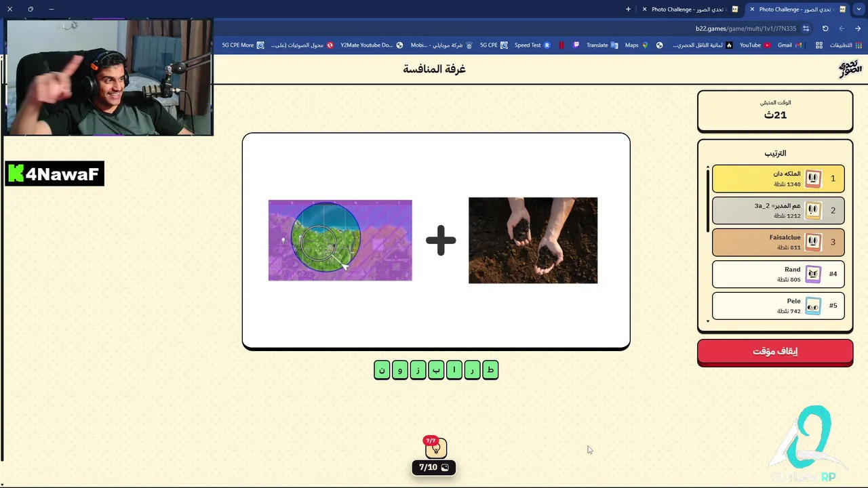Open the tab search dropdown

(x=859, y=9)
